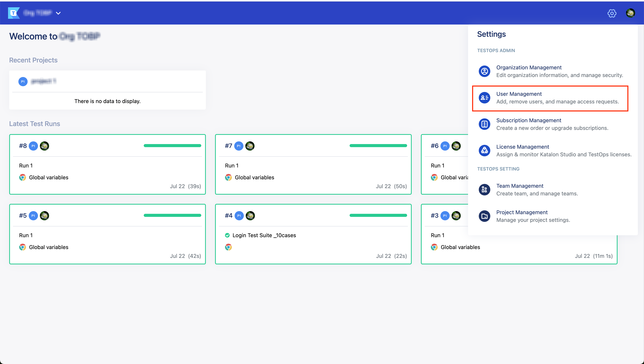Click the P1 badge on run #3
The height and width of the screenshot is (364, 644).
pos(445,216)
